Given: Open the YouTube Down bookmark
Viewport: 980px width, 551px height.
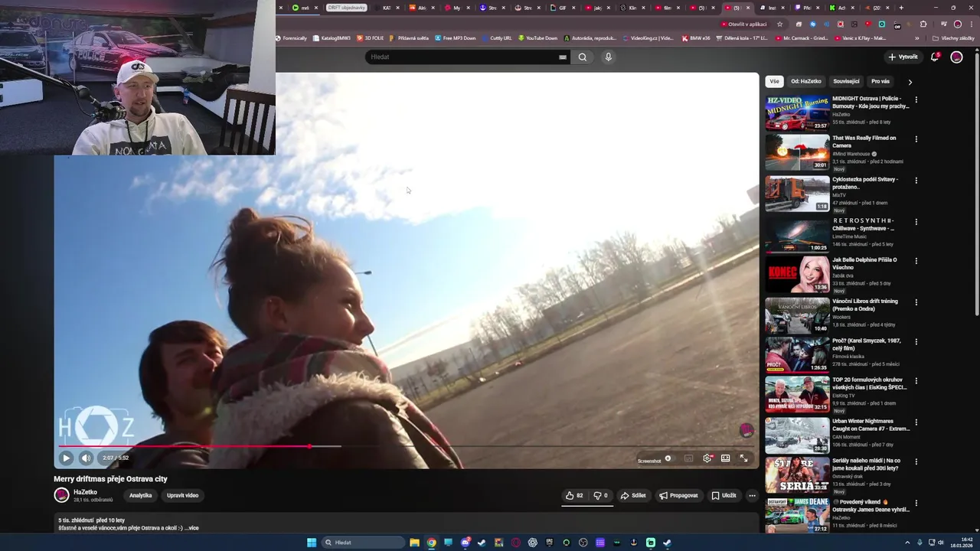Looking at the screenshot, I should click(x=537, y=38).
